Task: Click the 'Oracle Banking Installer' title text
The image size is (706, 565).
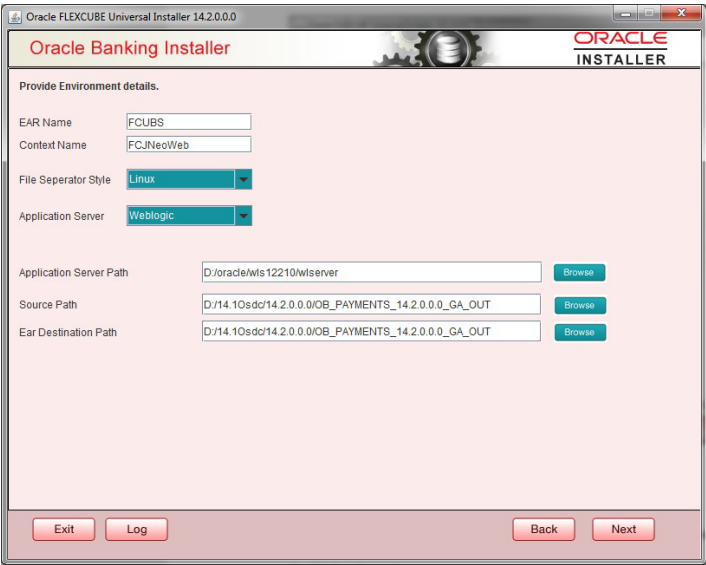Action: [x=130, y=48]
